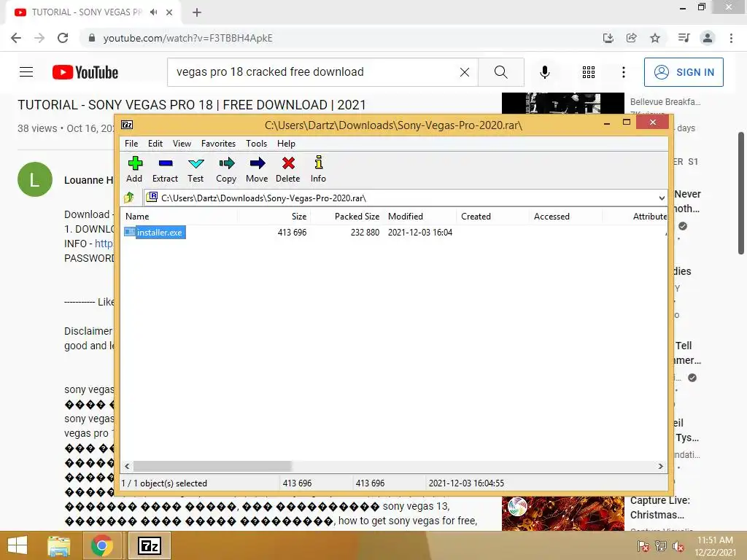This screenshot has height=560, width=747.
Task: Open the YouTube hamburger guide menu
Action: coord(26,72)
